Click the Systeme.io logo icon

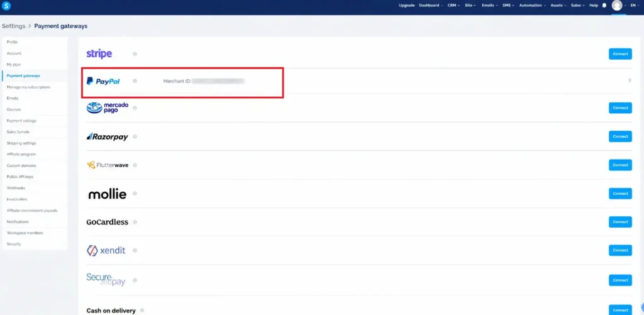(6, 6)
